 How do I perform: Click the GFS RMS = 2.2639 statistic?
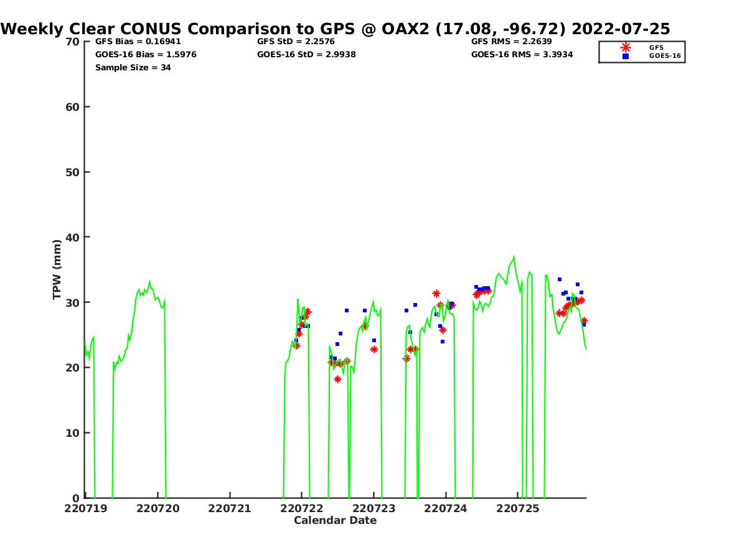(x=511, y=42)
